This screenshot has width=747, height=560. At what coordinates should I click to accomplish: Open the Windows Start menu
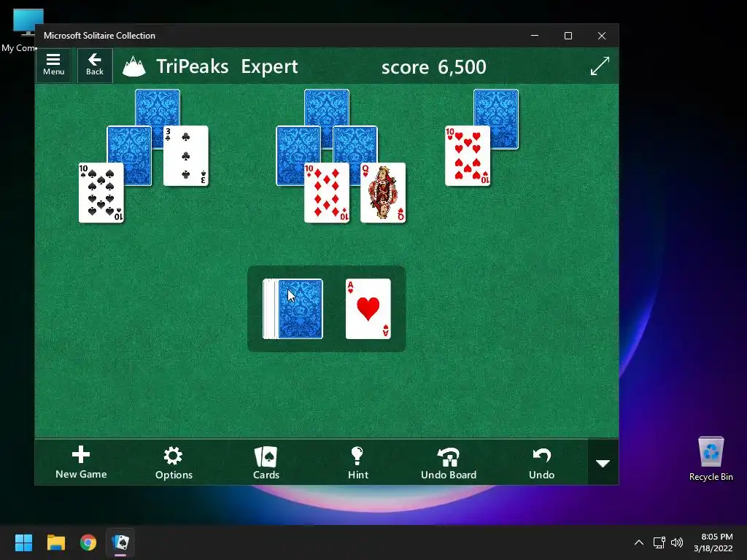(23, 542)
